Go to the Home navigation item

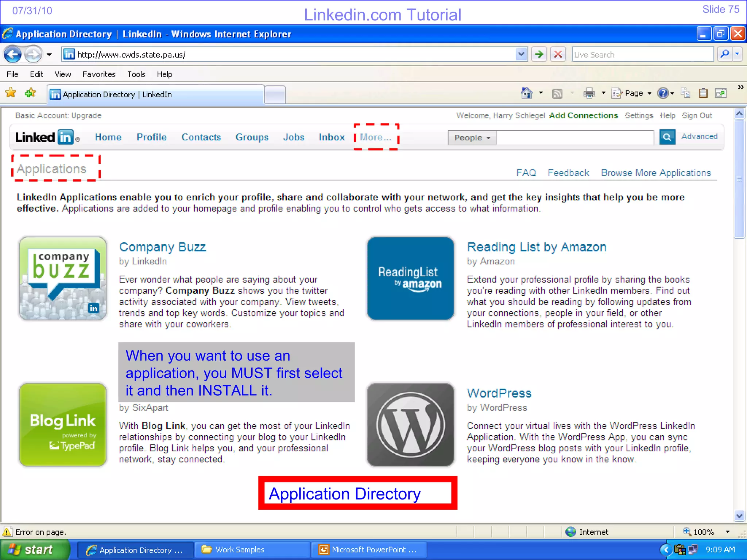coord(108,137)
